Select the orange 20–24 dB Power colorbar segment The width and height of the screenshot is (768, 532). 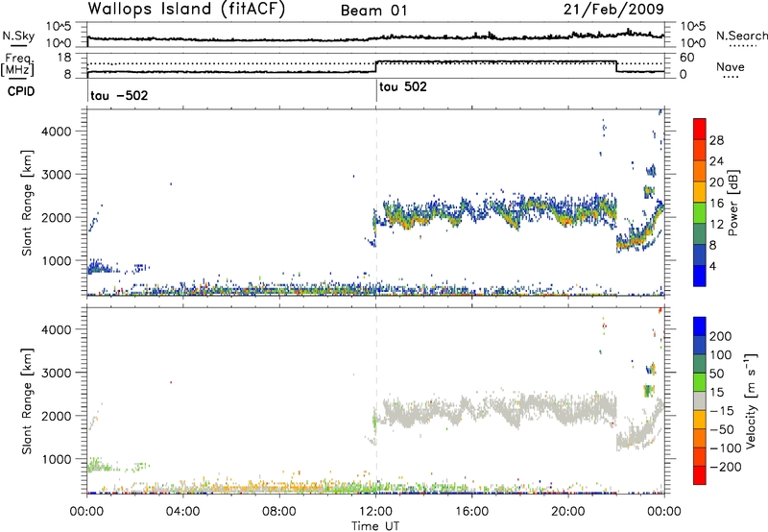700,171
